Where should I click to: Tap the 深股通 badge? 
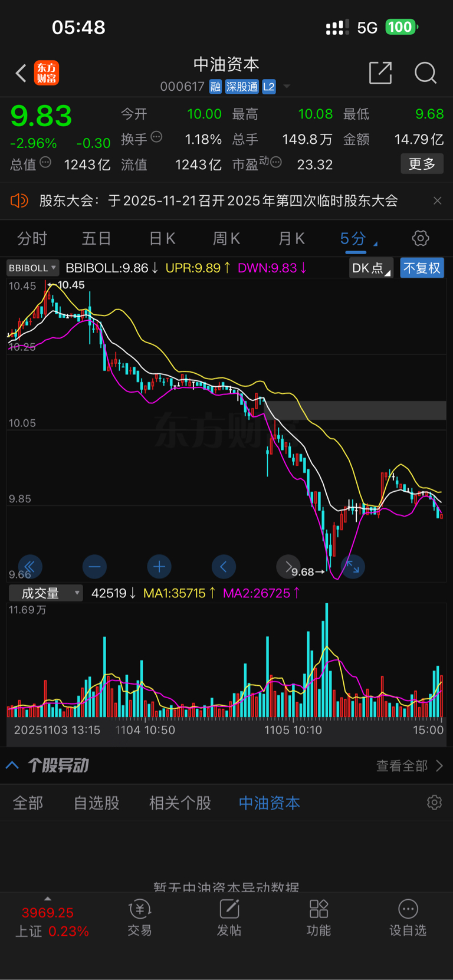click(x=242, y=87)
